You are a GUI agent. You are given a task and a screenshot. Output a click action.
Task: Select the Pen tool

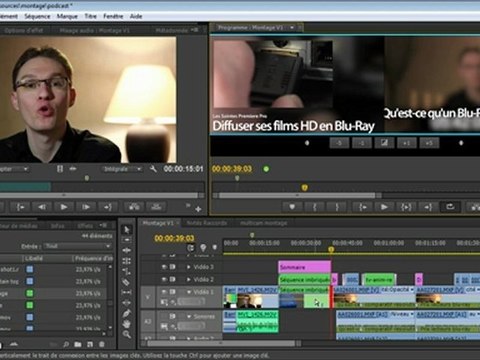127,313
